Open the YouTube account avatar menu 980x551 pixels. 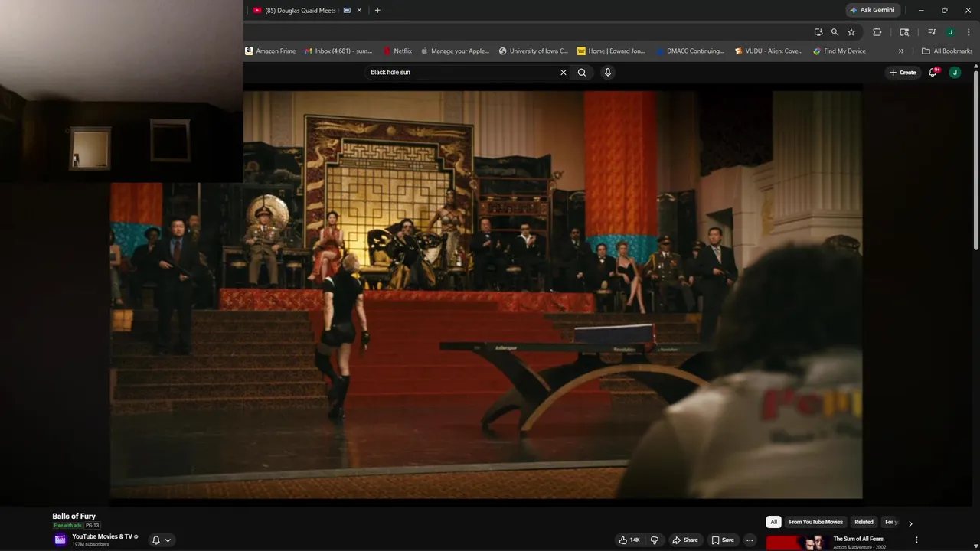click(955, 73)
